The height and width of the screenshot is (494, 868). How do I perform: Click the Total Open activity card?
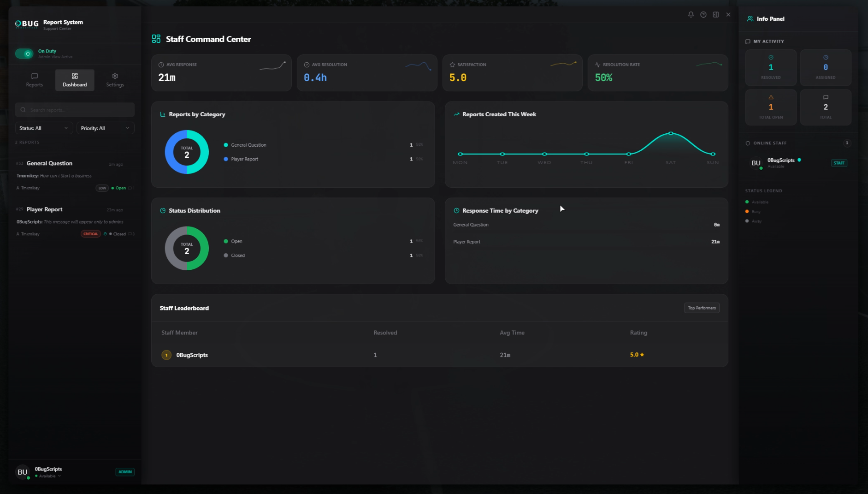(x=771, y=107)
